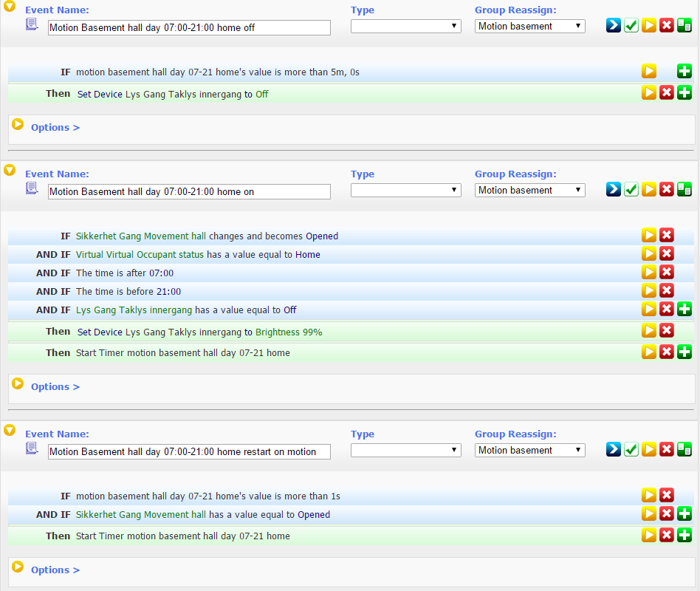
Task: Open Group Reassign dropdown for 'home on' event
Action: pos(530,190)
